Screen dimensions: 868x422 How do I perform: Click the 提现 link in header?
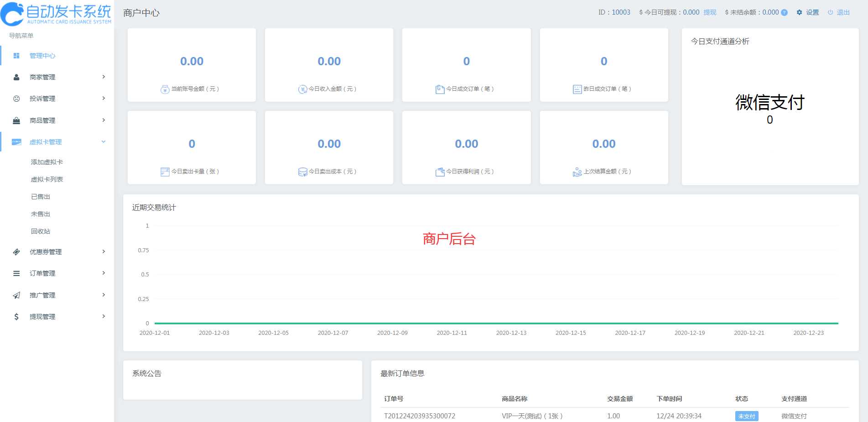coord(710,12)
